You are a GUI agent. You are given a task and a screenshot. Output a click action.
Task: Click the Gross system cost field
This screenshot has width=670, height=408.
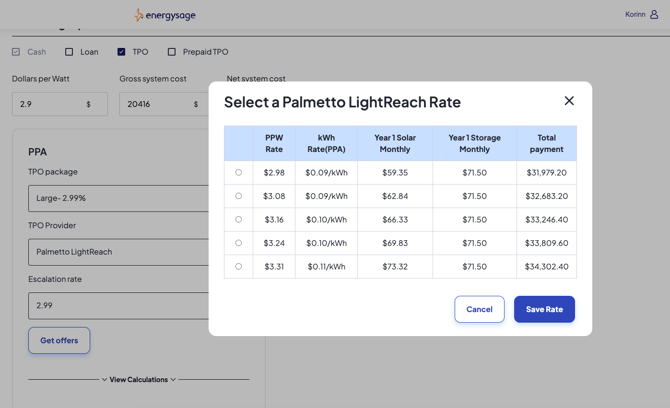point(164,104)
